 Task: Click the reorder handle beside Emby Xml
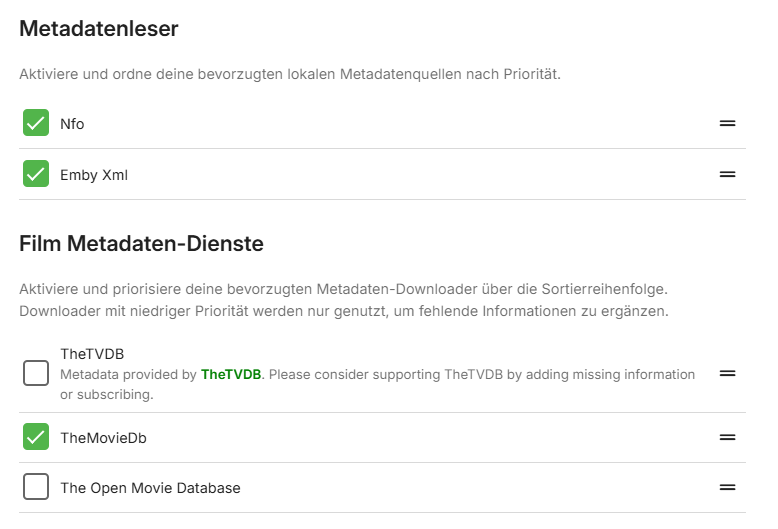[x=728, y=174]
